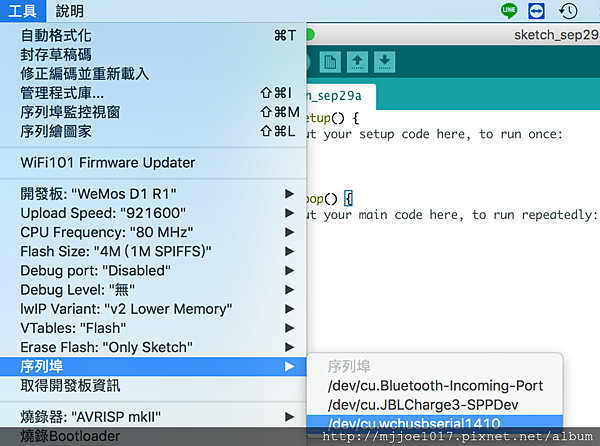Open 序列繪圖家 menu item

(153, 131)
